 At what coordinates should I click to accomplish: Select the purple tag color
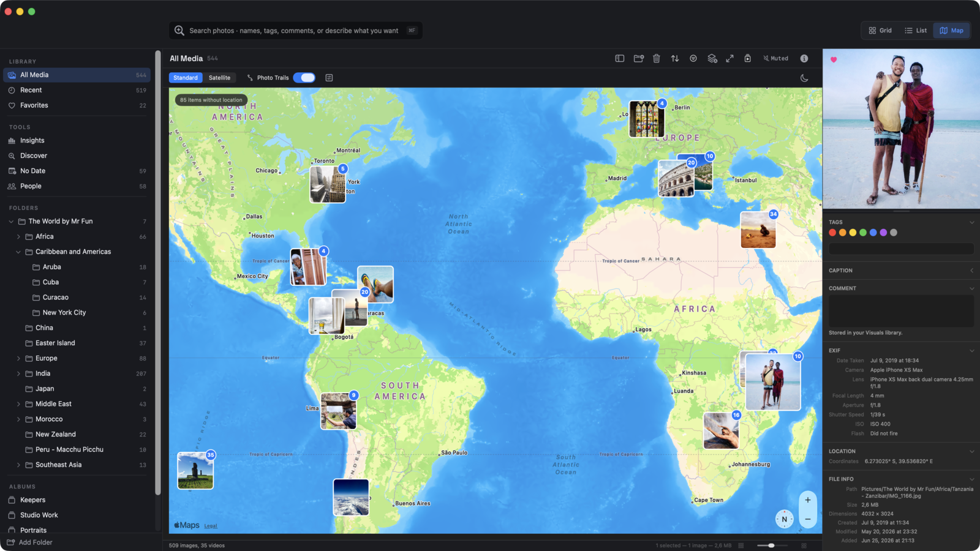tap(883, 233)
